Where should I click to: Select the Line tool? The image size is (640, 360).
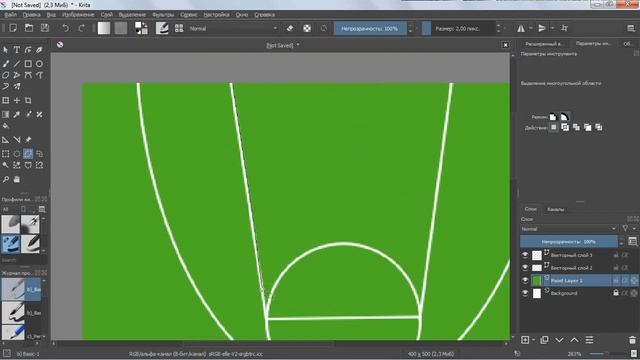click(x=17, y=64)
